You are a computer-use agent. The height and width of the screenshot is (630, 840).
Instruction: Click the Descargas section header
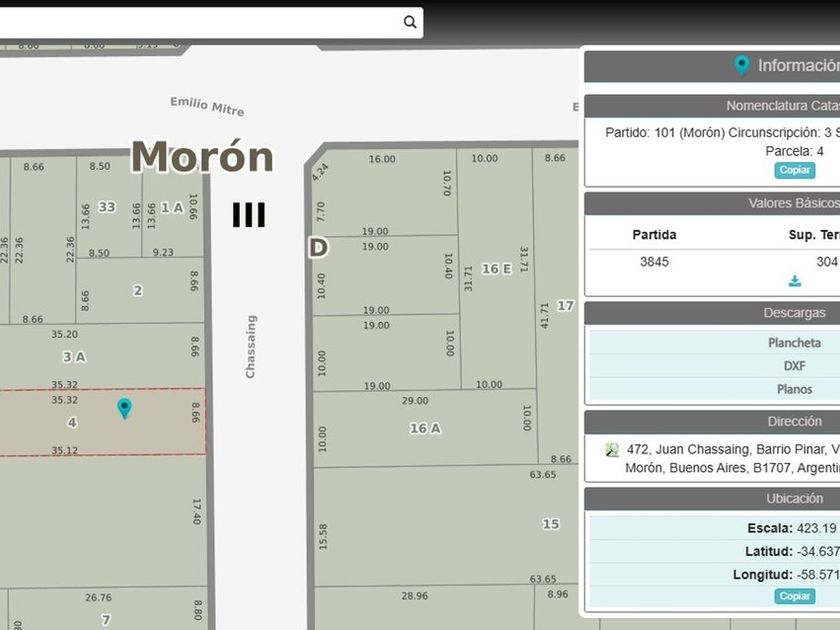point(712,313)
